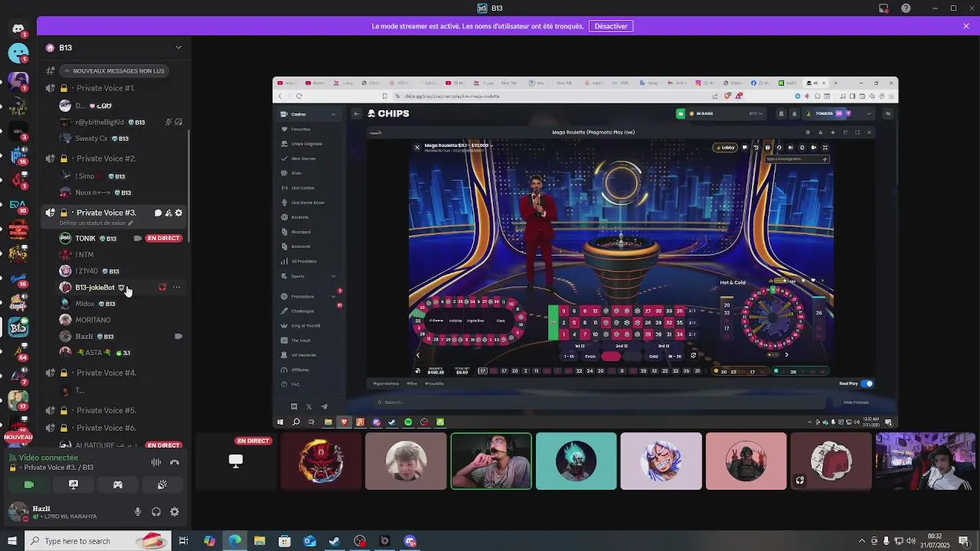Dismiss the streamer mode banner

(966, 26)
